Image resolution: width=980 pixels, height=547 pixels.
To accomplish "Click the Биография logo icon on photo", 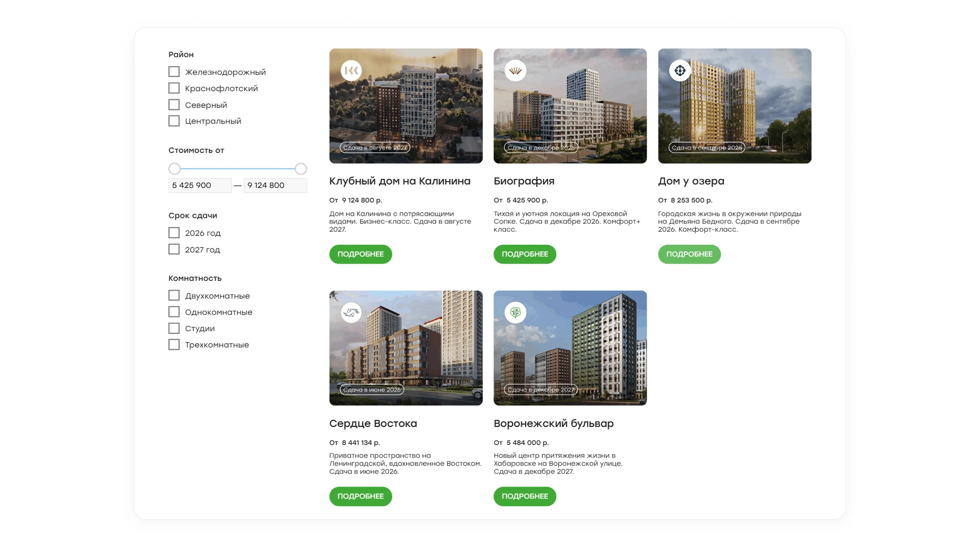I will [515, 70].
